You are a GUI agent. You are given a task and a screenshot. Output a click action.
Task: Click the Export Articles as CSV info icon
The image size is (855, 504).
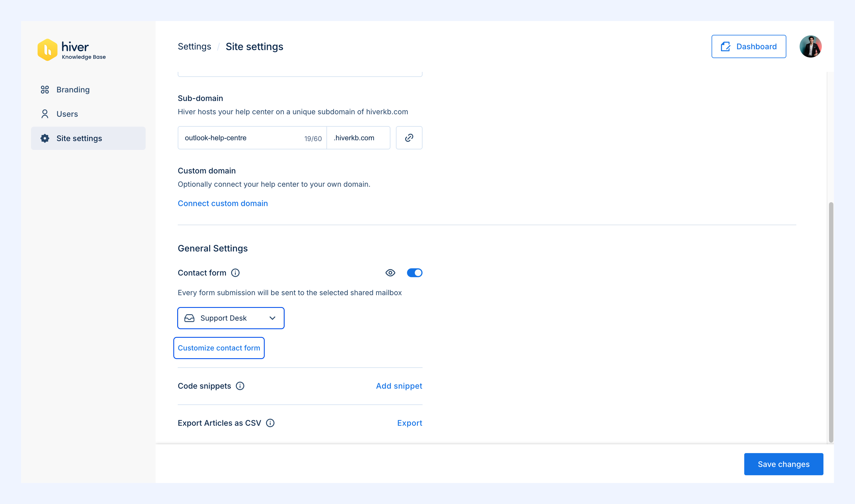270,423
